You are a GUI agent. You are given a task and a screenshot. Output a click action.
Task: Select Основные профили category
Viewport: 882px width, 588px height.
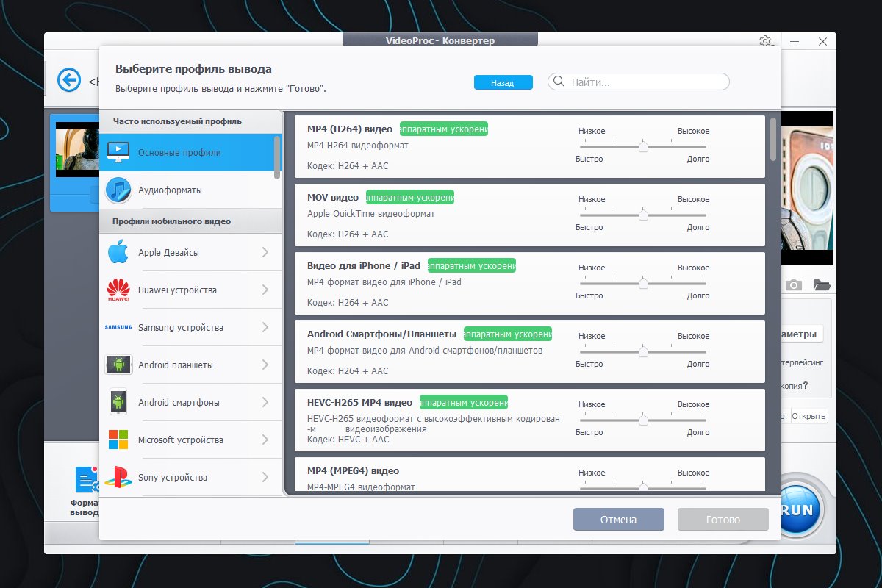point(179,153)
